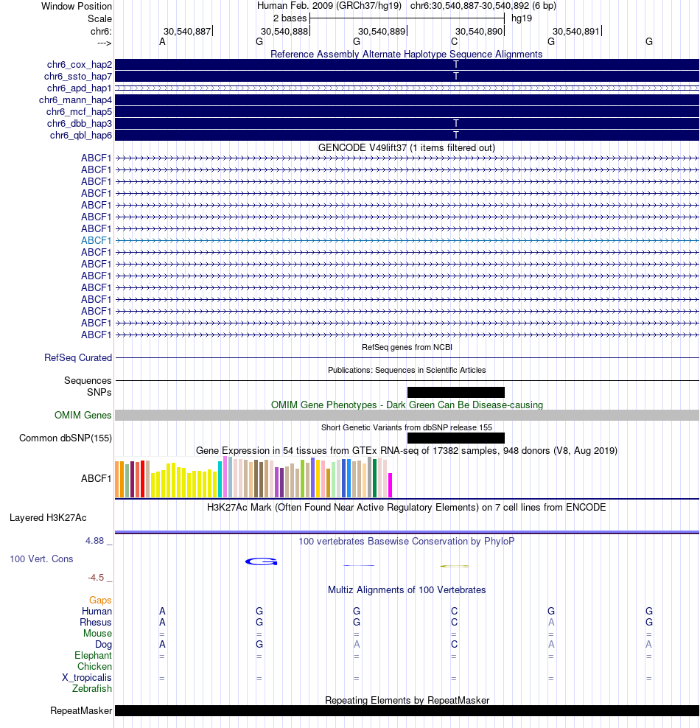Screen dimensions: 700x728
Task: Click the T mismatch in chr6_dbb_hap3 row
Action: 456,124
